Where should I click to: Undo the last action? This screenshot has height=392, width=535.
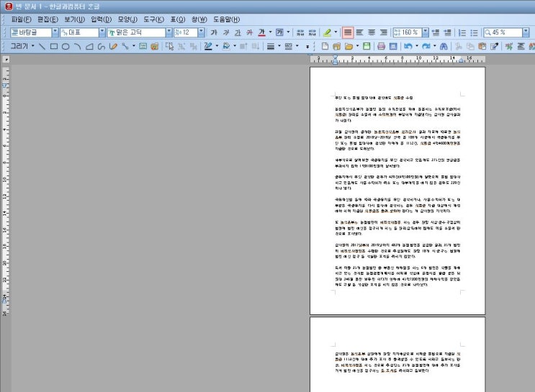(x=408, y=46)
